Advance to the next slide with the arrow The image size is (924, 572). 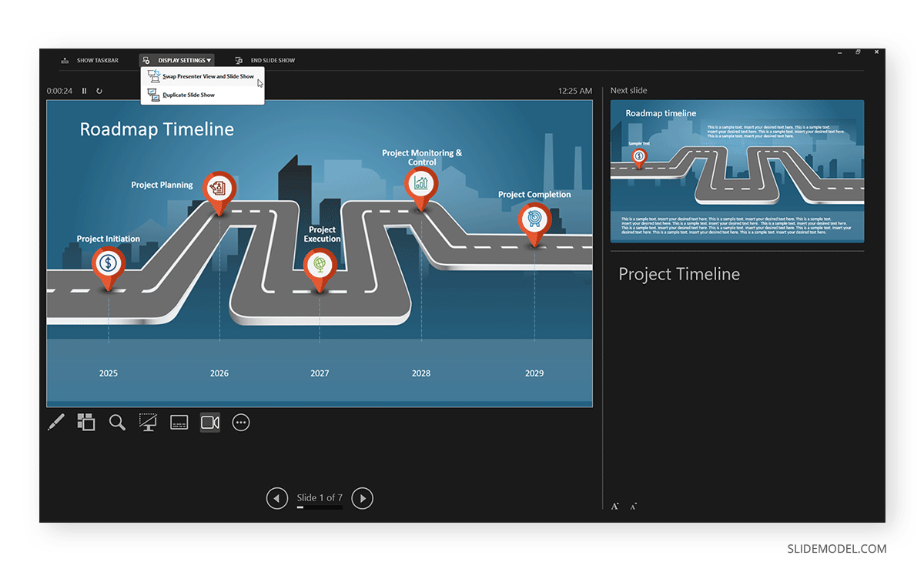point(362,498)
